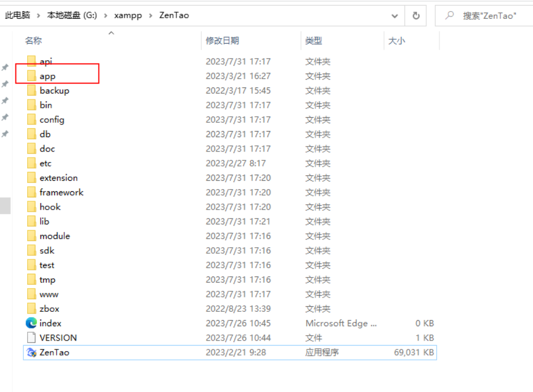The width and height of the screenshot is (533, 392).
Task: Select the www folder icon
Action: tap(32, 294)
